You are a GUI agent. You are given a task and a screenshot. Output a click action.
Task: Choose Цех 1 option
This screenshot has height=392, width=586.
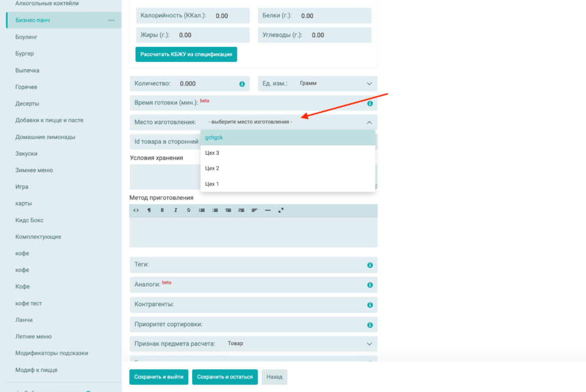pyautogui.click(x=288, y=184)
